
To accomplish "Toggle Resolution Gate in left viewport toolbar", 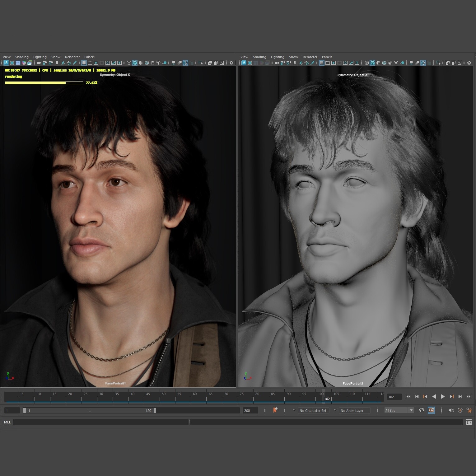I will [x=96, y=63].
